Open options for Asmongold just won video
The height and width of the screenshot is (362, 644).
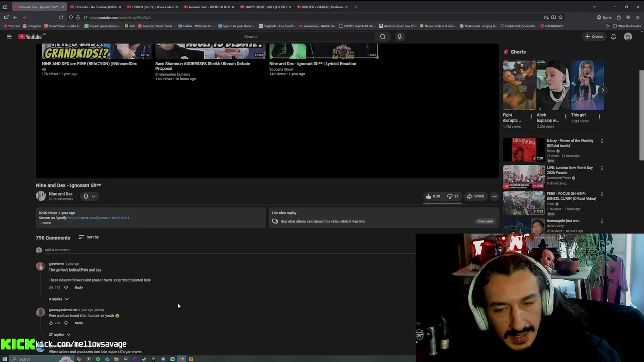coord(602,221)
